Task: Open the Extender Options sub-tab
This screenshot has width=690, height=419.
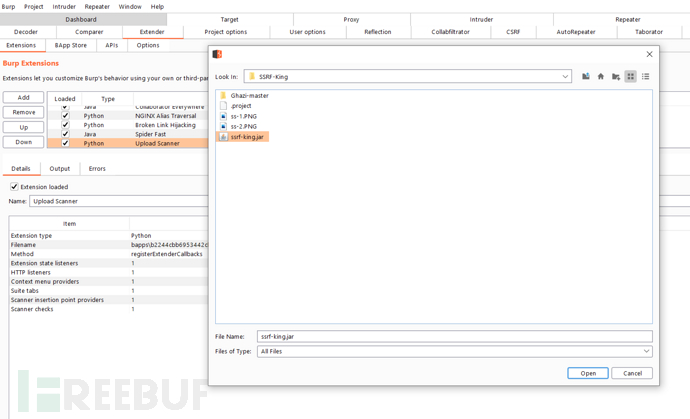Action: (x=148, y=45)
